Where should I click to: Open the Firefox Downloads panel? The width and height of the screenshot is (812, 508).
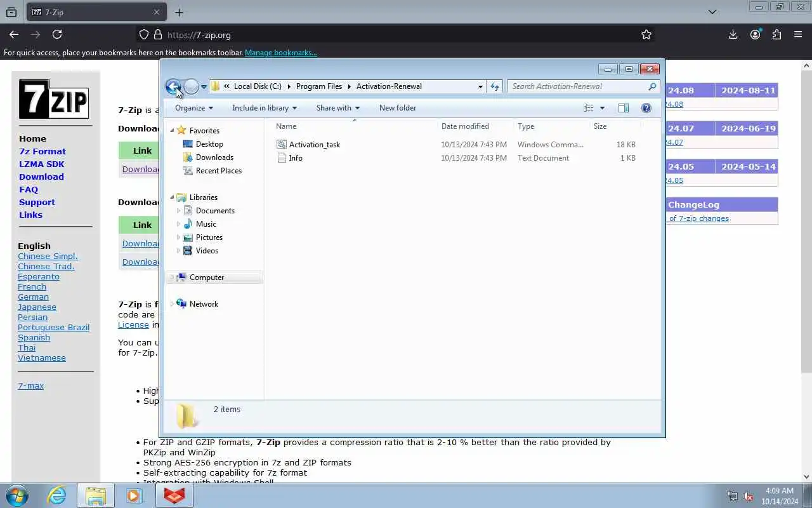coord(733,35)
